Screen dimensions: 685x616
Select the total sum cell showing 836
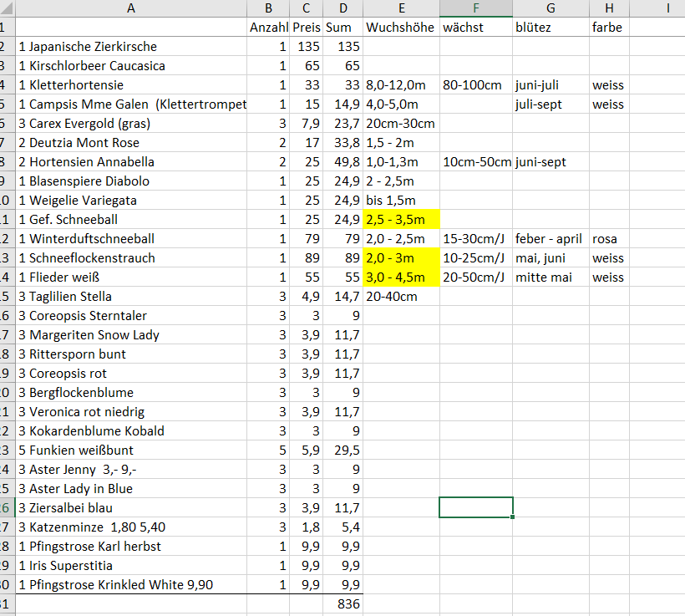click(342, 603)
